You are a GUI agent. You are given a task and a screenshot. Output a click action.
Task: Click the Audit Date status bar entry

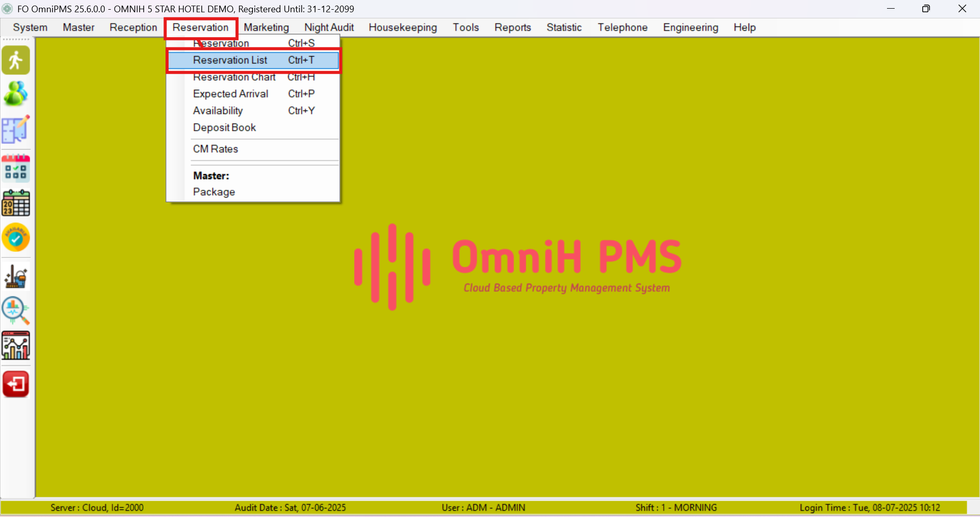[290, 508]
